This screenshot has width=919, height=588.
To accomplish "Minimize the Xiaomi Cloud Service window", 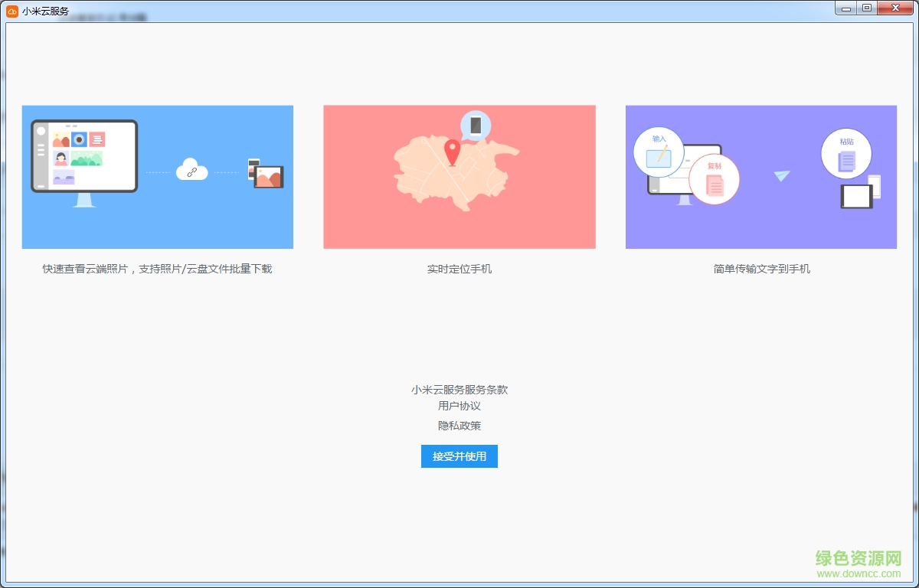I will [845, 8].
